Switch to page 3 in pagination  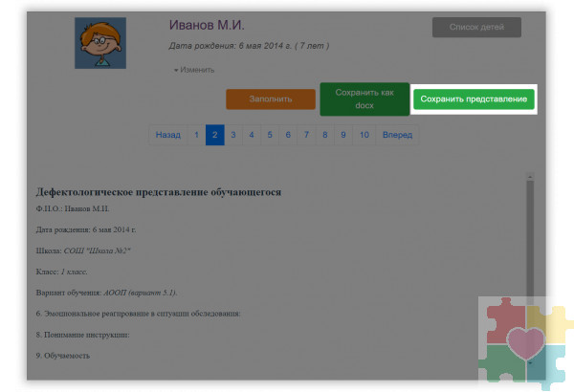click(232, 136)
